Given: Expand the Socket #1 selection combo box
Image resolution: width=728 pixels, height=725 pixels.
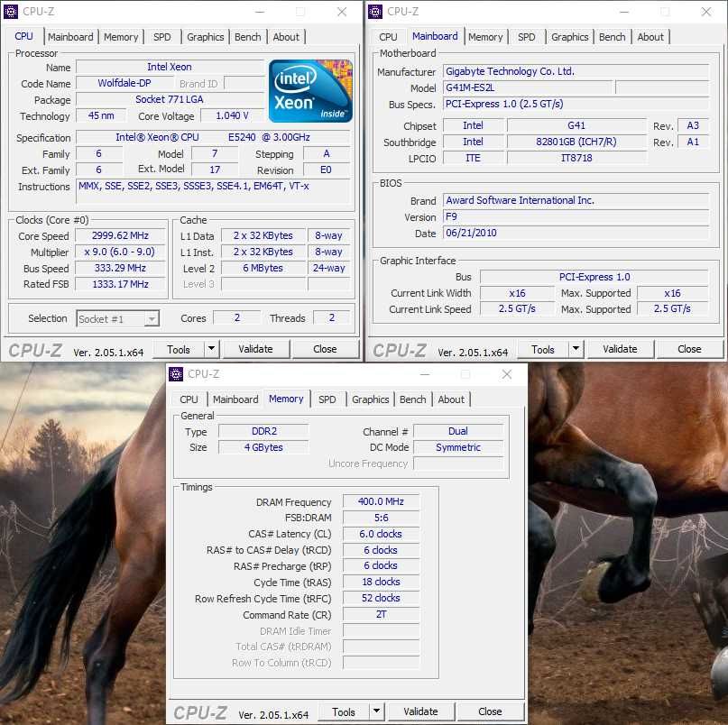Looking at the screenshot, I should tap(152, 319).
